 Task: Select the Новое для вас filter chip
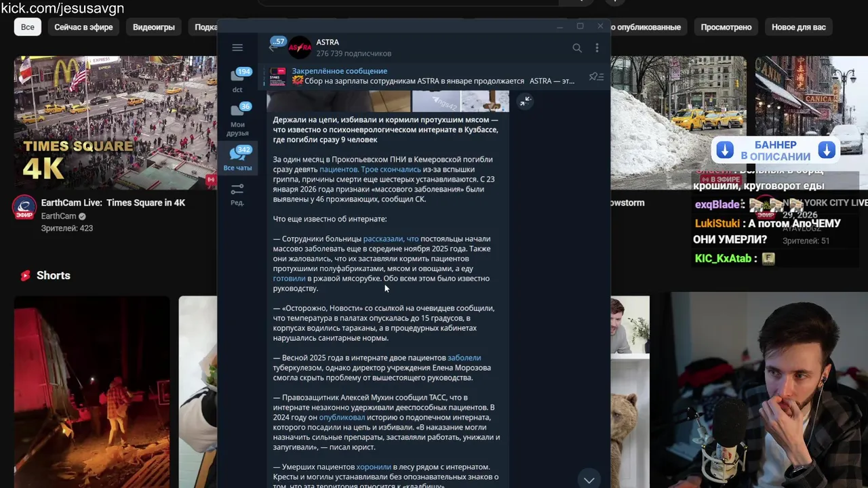pyautogui.click(x=799, y=27)
